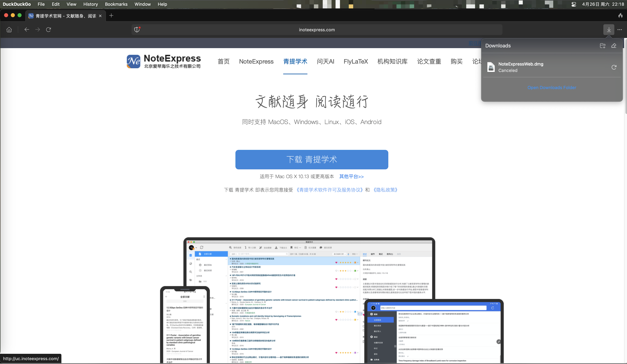This screenshot has width=627, height=364.
Task: Click the Fire button flame icon
Action: [x=620, y=16]
